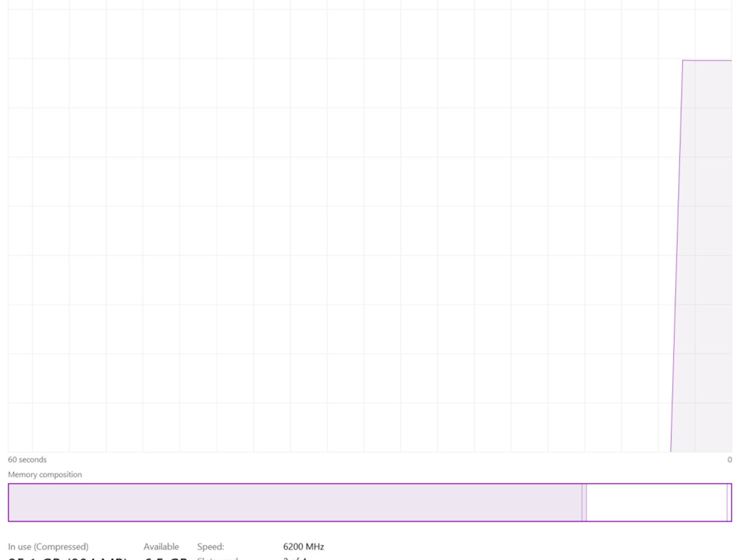Click the "Available" label

tap(161, 547)
